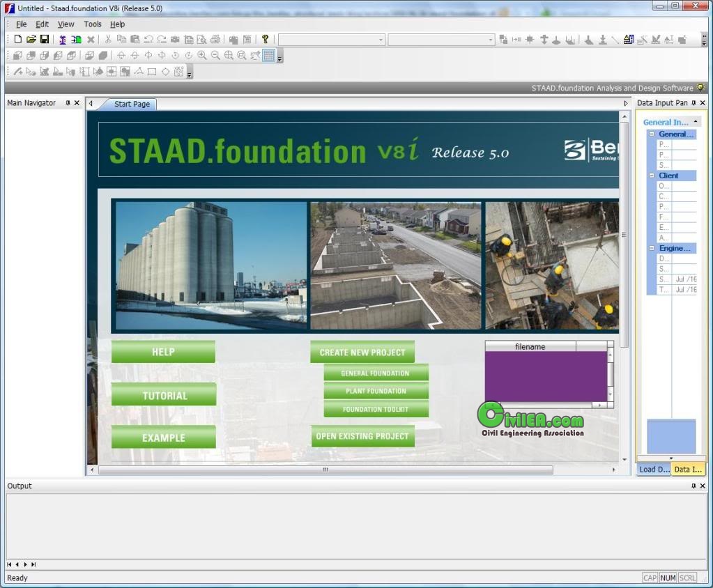
Task: Pin the Main Navigator panel
Action: (x=68, y=103)
